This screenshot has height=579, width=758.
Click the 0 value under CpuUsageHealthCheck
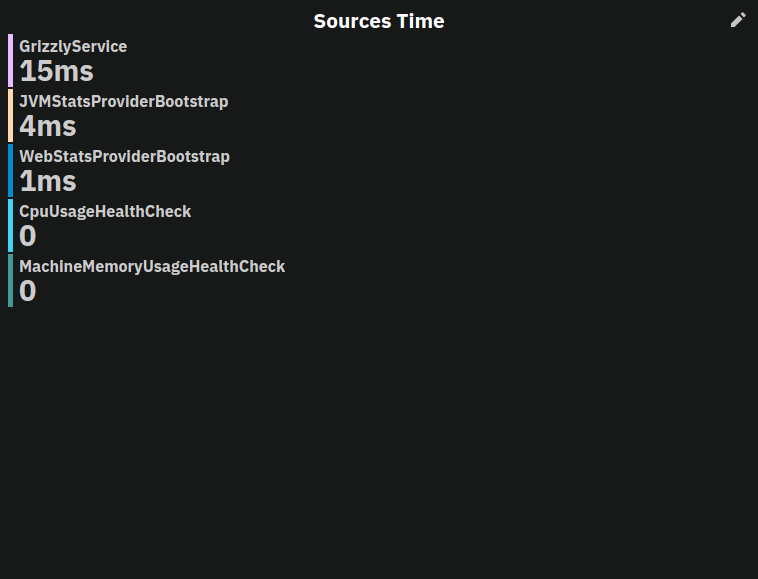tap(27, 236)
